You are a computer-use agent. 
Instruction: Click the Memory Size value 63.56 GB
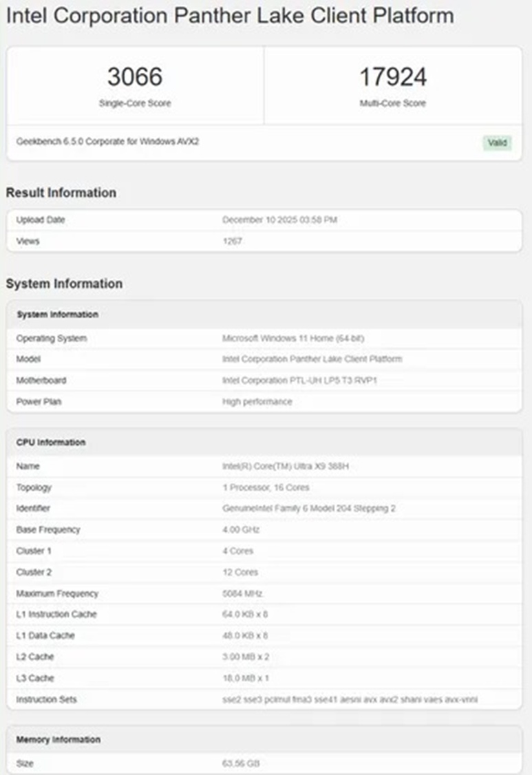(x=241, y=763)
